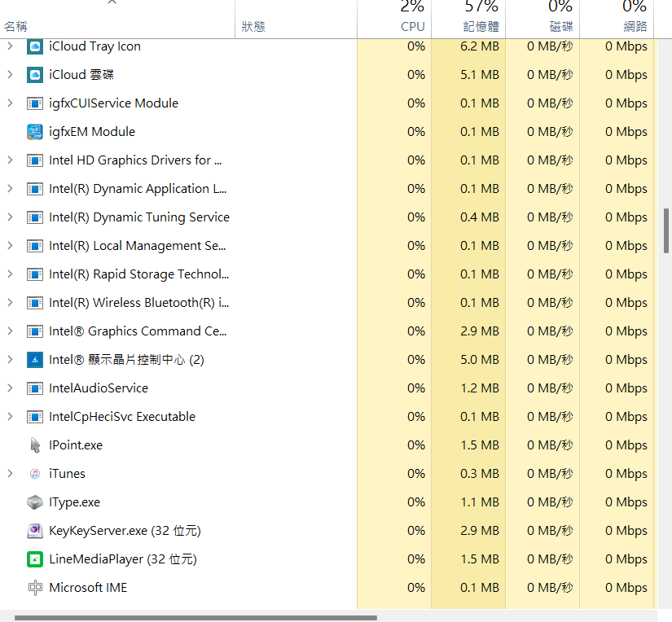Expand Intel® 顯示晶片控制中心 (2) group
This screenshot has height=622, width=672.
tap(10, 360)
